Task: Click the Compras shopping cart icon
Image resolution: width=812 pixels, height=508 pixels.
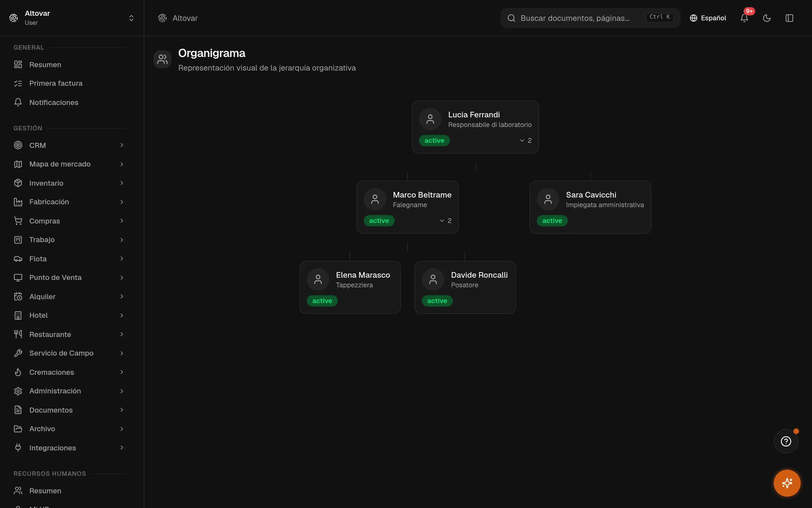Action: pyautogui.click(x=18, y=221)
